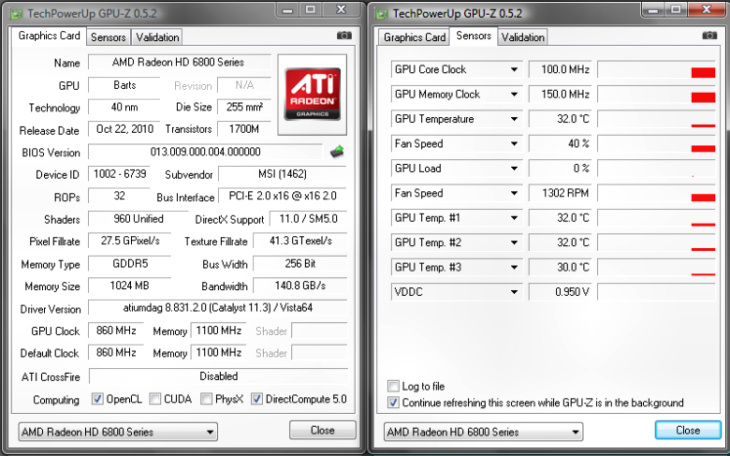Screen dimensions: 730x456
Task: Click Close in the Graphics Card window
Action: pyautogui.click(x=323, y=430)
